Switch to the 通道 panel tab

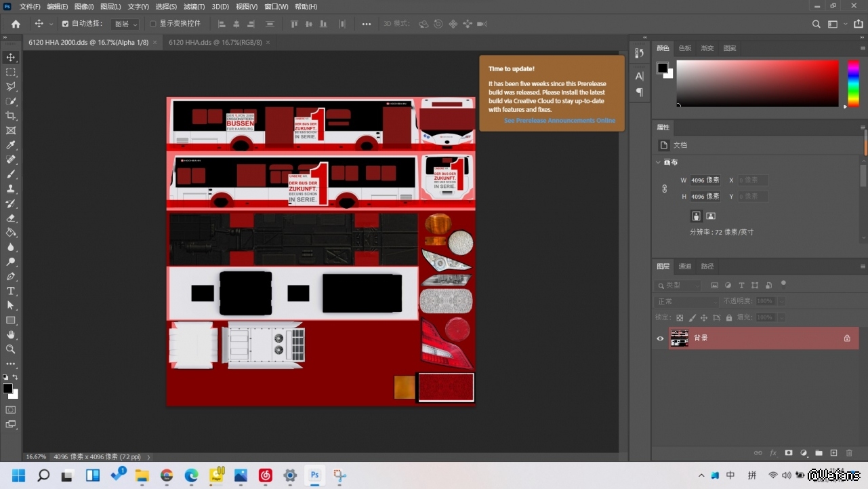[x=685, y=267]
